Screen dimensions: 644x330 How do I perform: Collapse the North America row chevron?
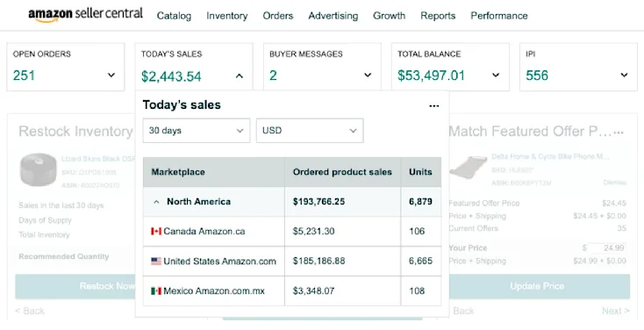click(156, 202)
